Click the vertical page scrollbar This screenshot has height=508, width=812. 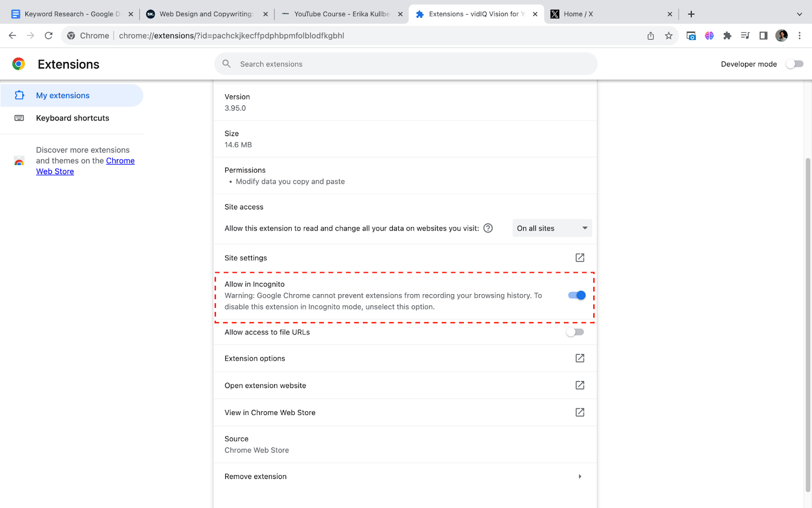click(808, 325)
